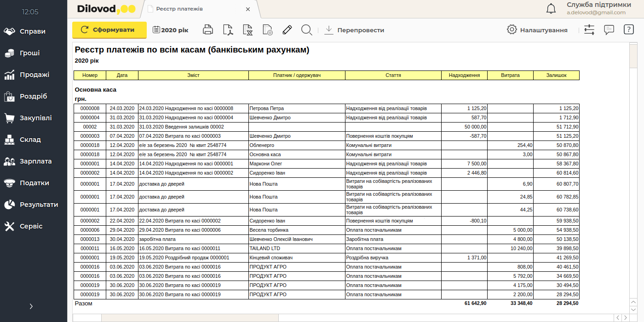Click the Весела торбинка payer cell
Image resolution: width=644 pixels, height=322 pixels.
(297, 230)
